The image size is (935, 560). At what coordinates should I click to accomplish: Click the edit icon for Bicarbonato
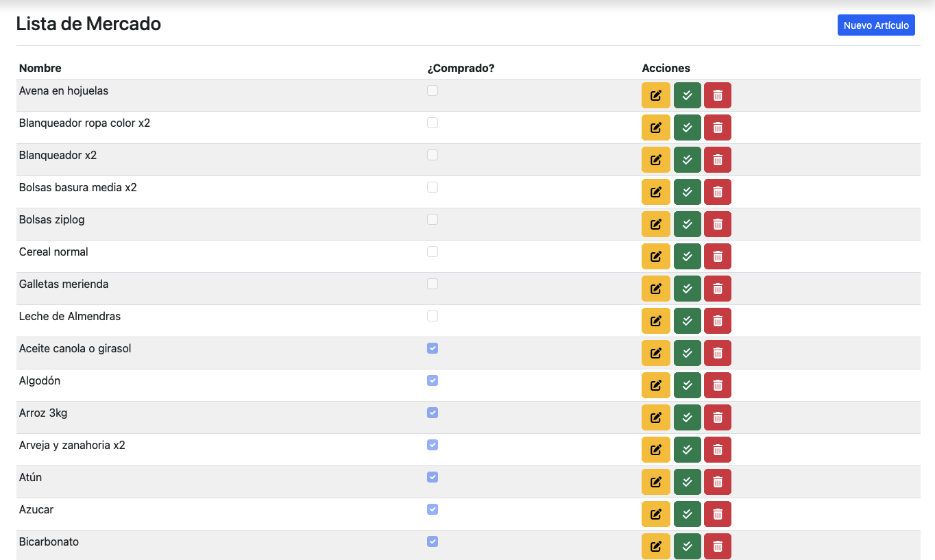pos(655,546)
